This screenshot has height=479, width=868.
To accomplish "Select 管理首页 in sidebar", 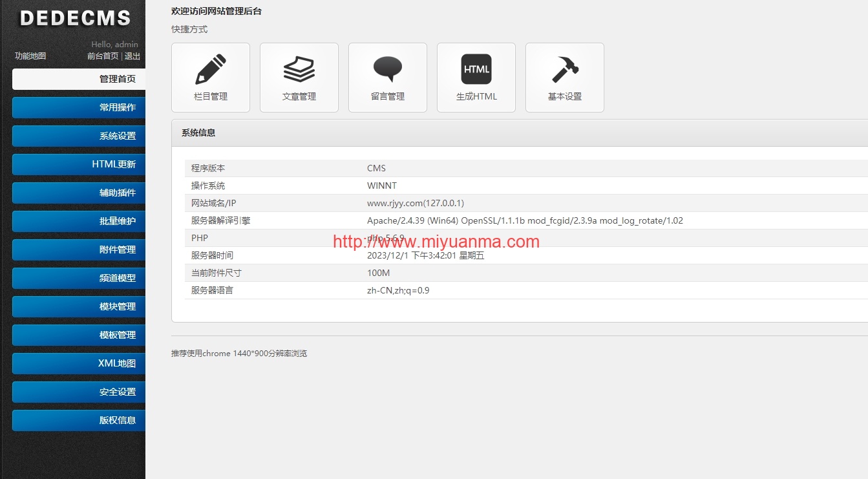I will [x=79, y=79].
